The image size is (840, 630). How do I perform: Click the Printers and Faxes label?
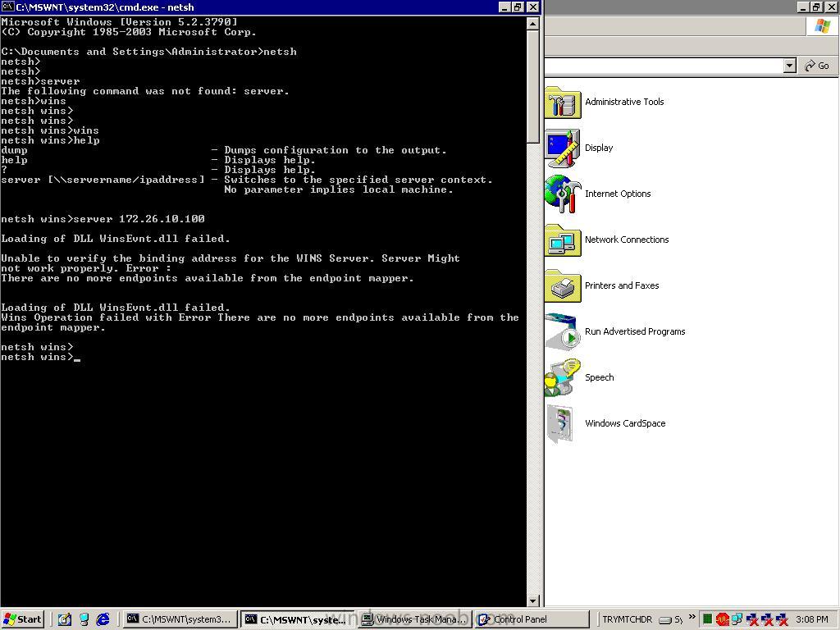622,285
